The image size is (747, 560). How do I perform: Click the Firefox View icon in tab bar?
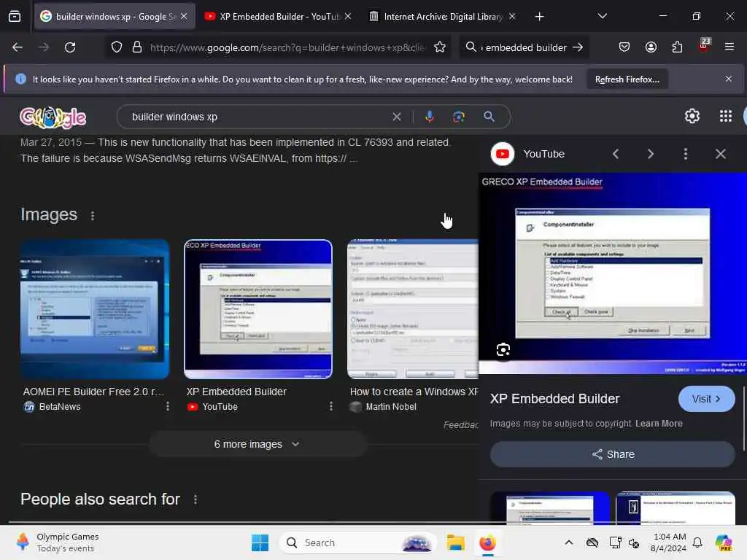[15, 17]
